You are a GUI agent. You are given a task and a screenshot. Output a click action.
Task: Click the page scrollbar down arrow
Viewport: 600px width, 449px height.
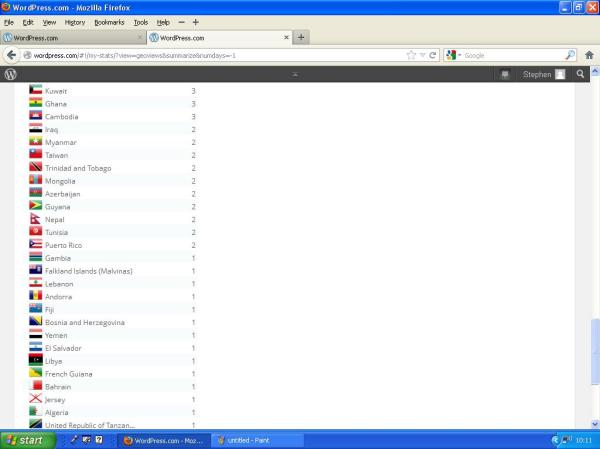pos(596,424)
